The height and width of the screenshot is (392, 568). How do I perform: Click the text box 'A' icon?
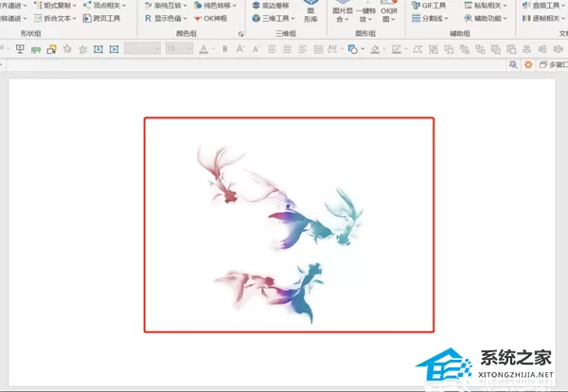[x=98, y=49]
